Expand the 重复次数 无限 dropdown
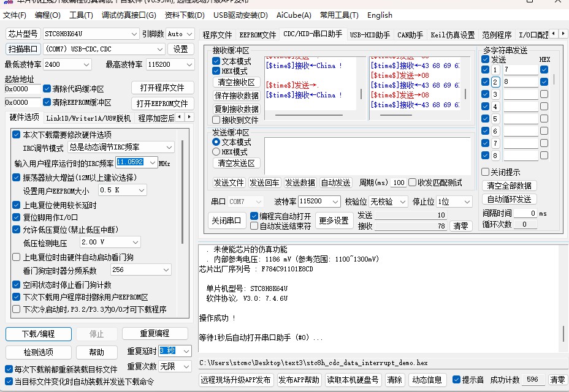Screen dimensions: 569x392 pyautogui.click(x=186, y=367)
